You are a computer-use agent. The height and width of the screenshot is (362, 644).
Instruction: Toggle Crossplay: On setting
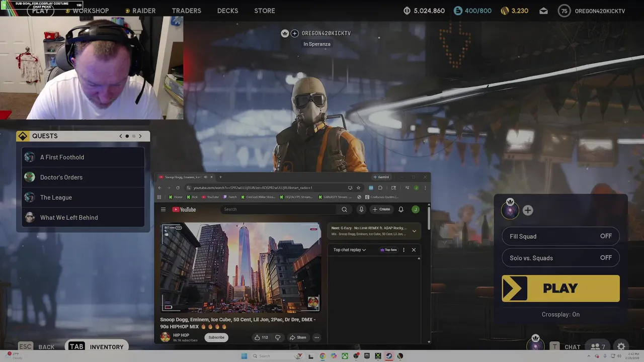[560, 314]
